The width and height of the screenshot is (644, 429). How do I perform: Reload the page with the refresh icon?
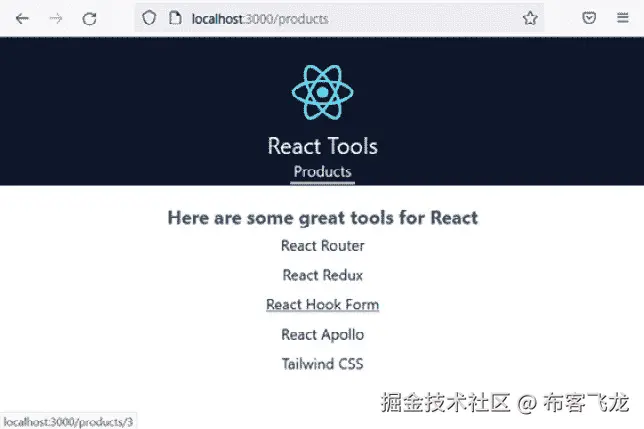[89, 18]
